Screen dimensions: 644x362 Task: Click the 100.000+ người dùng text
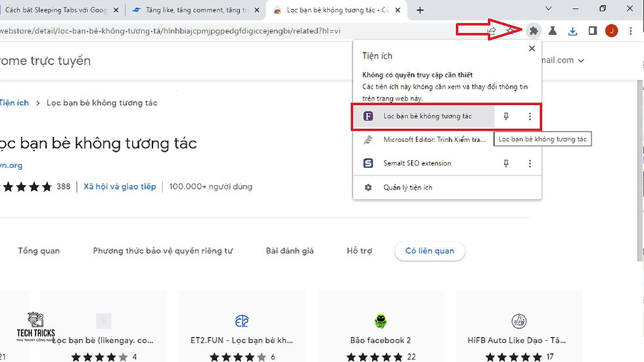[211, 187]
